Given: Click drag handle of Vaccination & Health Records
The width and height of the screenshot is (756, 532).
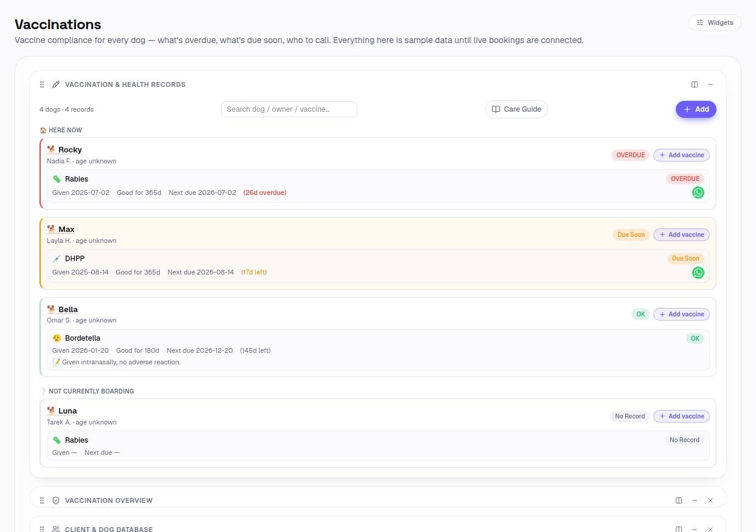Looking at the screenshot, I should (x=42, y=84).
